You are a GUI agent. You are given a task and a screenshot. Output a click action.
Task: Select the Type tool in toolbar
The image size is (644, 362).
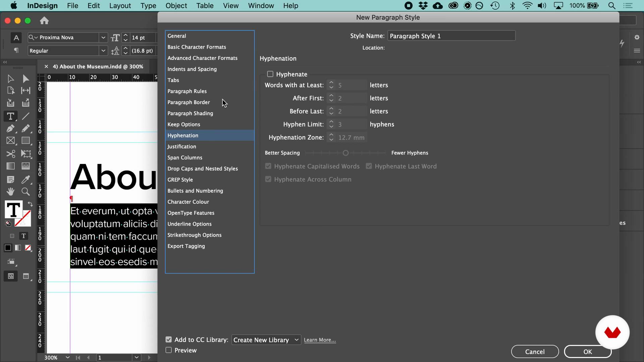point(10,116)
